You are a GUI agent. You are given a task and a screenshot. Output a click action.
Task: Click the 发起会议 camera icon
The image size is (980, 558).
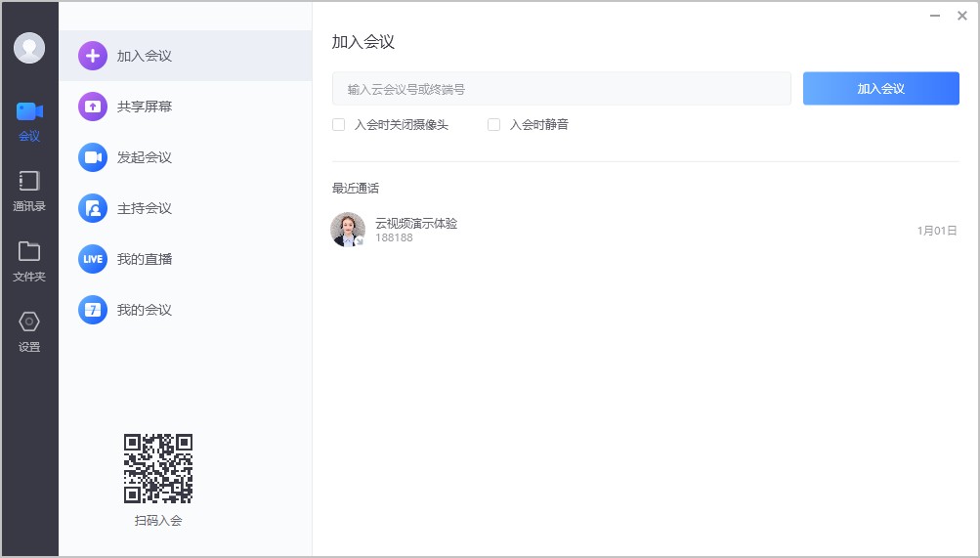click(93, 156)
